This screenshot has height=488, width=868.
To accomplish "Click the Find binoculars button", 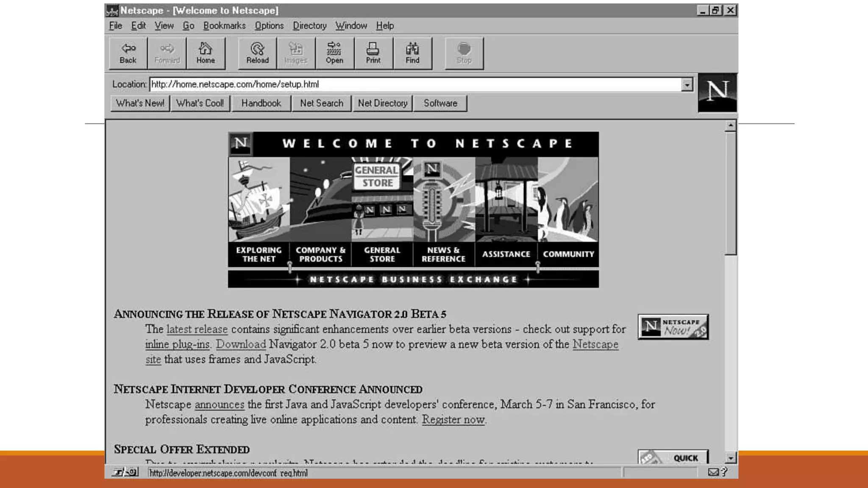I will coord(412,53).
